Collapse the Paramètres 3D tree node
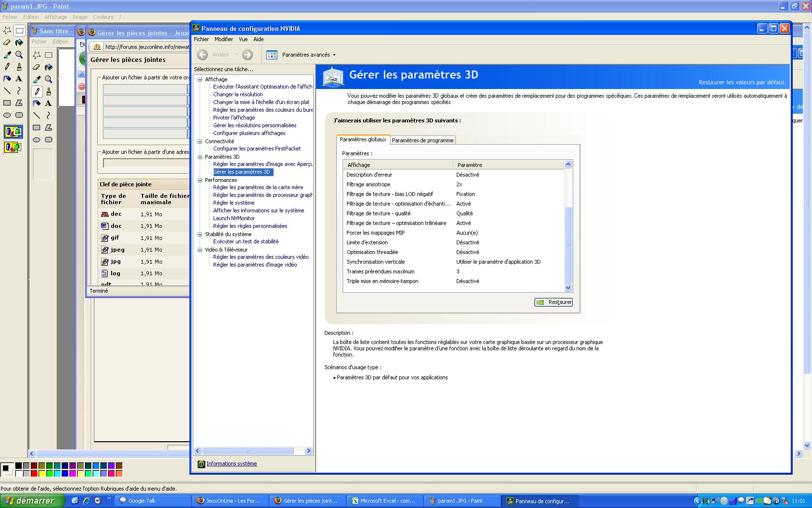Screen dimensions: 812x508 tap(200, 157)
